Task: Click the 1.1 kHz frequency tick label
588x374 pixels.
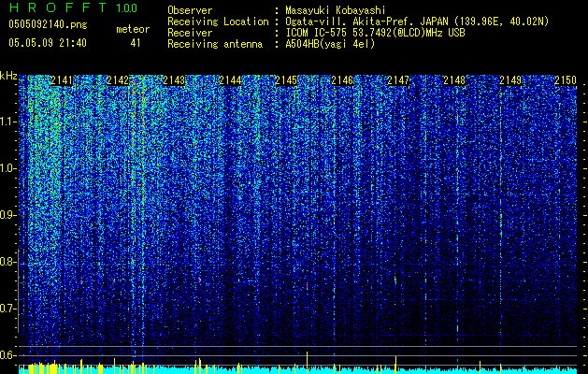Action: pyautogui.click(x=7, y=122)
